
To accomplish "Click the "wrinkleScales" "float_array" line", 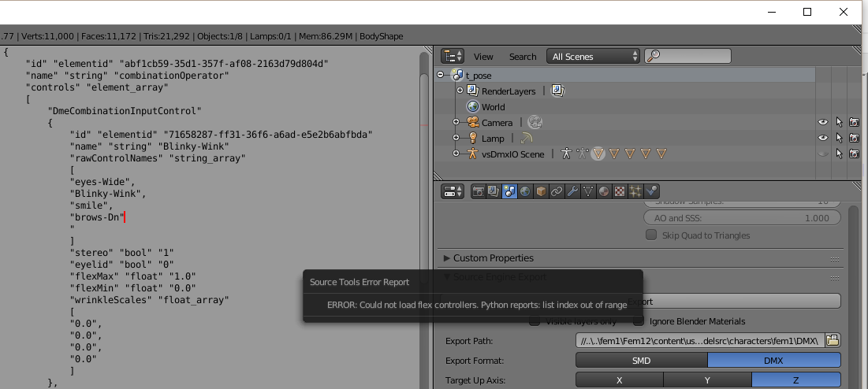I will [150, 299].
